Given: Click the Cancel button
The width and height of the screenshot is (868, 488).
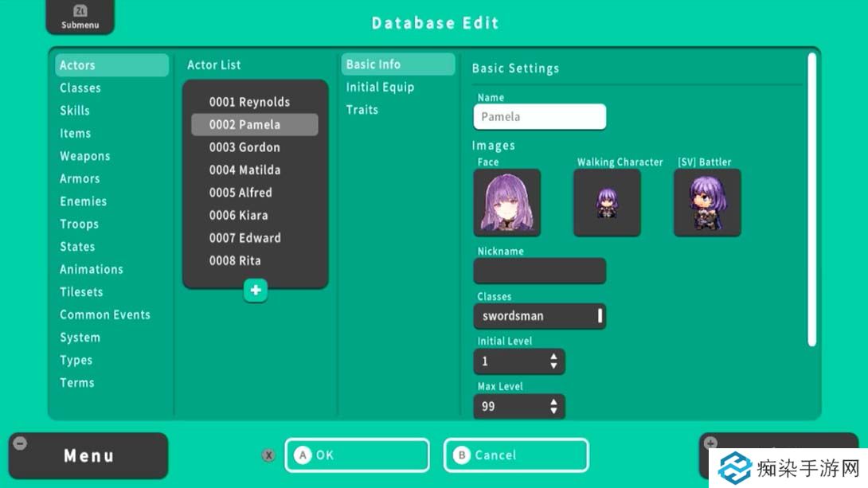Looking at the screenshot, I should click(x=516, y=455).
